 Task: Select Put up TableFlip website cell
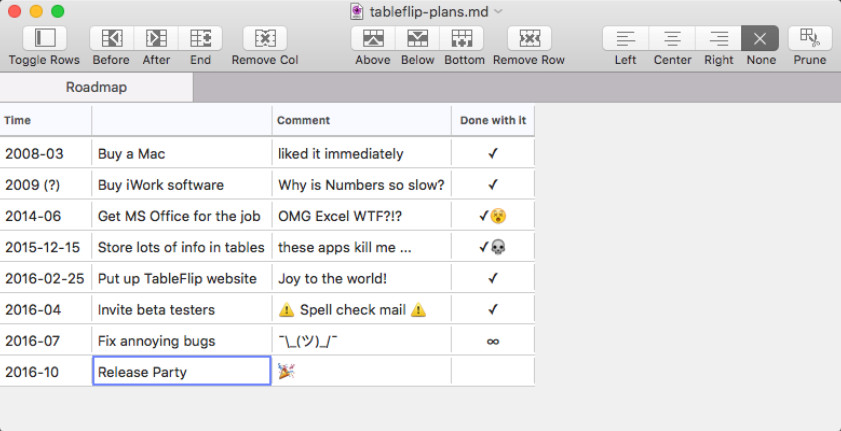(182, 278)
